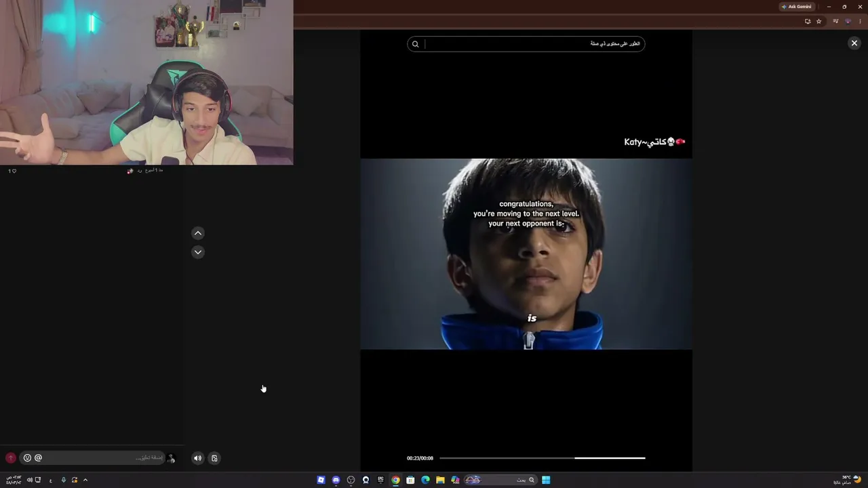Focus the related content search field

tap(526, 44)
